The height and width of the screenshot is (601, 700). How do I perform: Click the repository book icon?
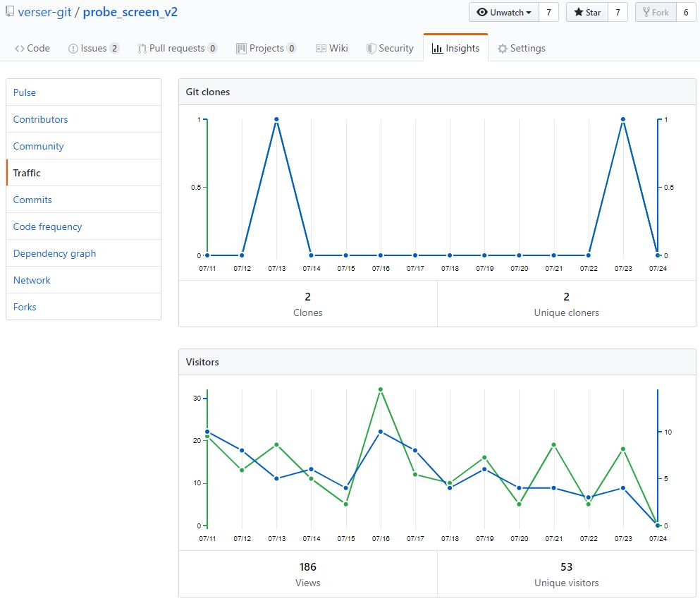coord(10,12)
